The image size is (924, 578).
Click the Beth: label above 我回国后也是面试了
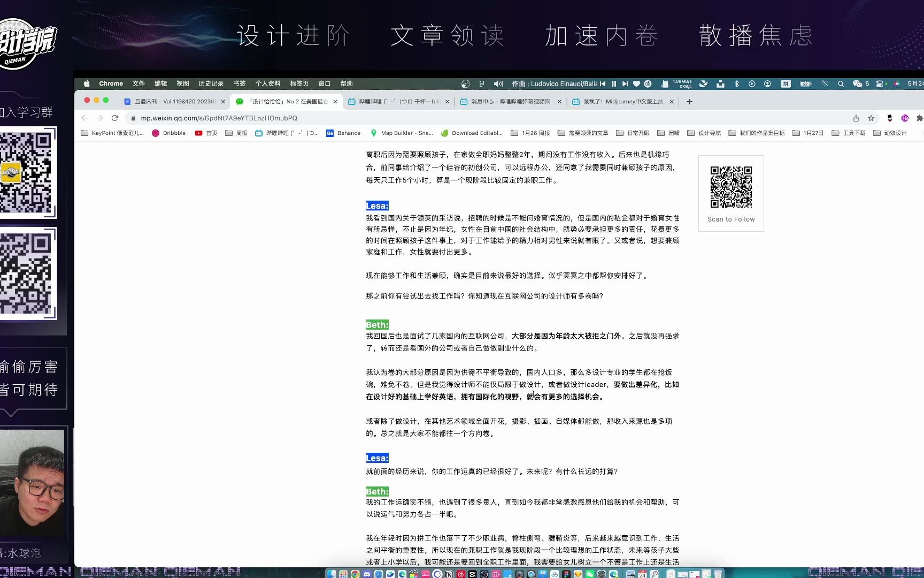coord(377,325)
